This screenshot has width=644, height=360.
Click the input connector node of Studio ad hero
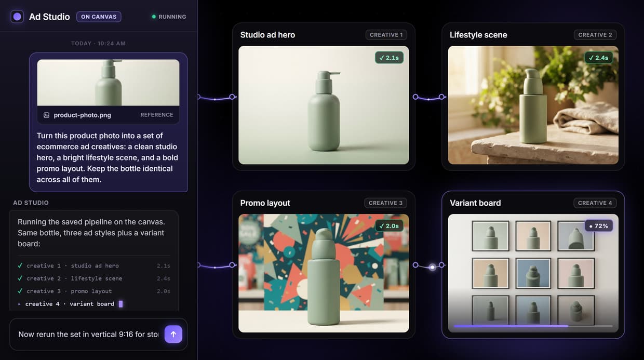232,97
